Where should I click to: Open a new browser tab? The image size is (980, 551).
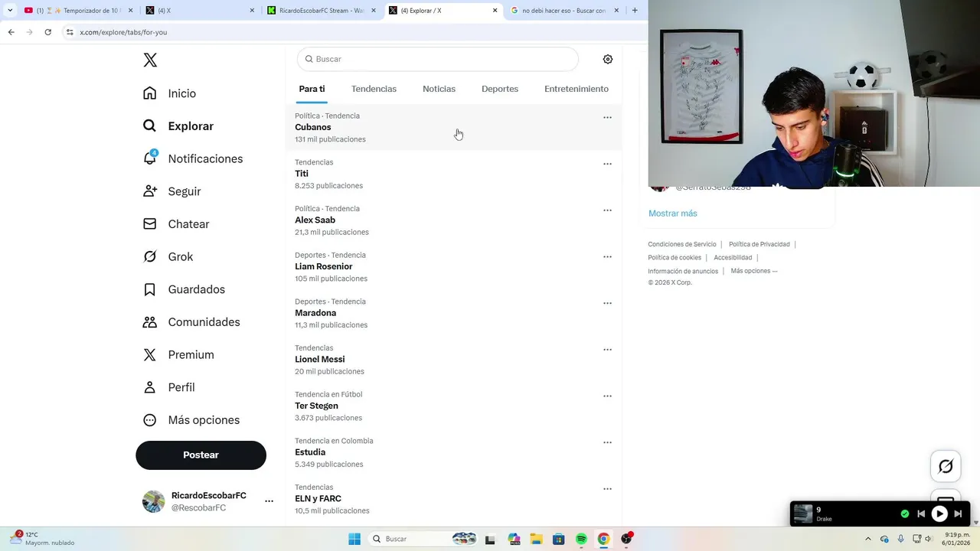pos(635,11)
